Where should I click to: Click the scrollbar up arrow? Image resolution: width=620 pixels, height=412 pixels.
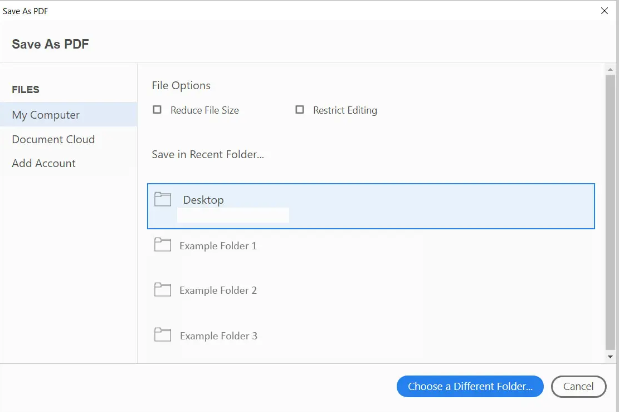(x=610, y=70)
